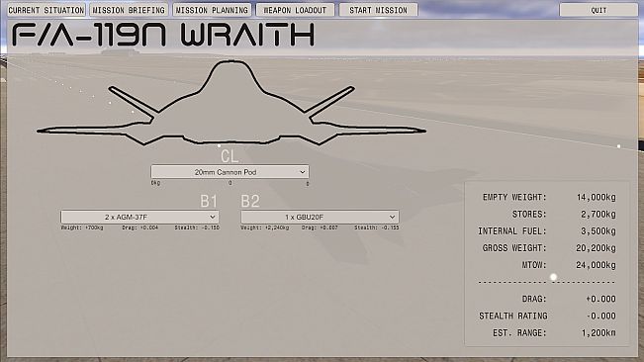Click the Stores 2,700kg value
Image resolution: width=644 pixels, height=362 pixels.
click(598, 215)
